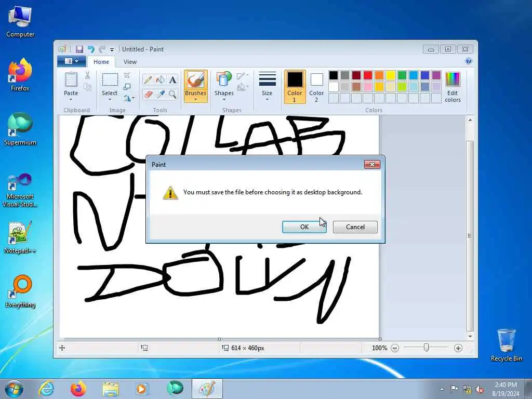Click the Cut scissors icon
The image size is (532, 399).
click(x=87, y=75)
